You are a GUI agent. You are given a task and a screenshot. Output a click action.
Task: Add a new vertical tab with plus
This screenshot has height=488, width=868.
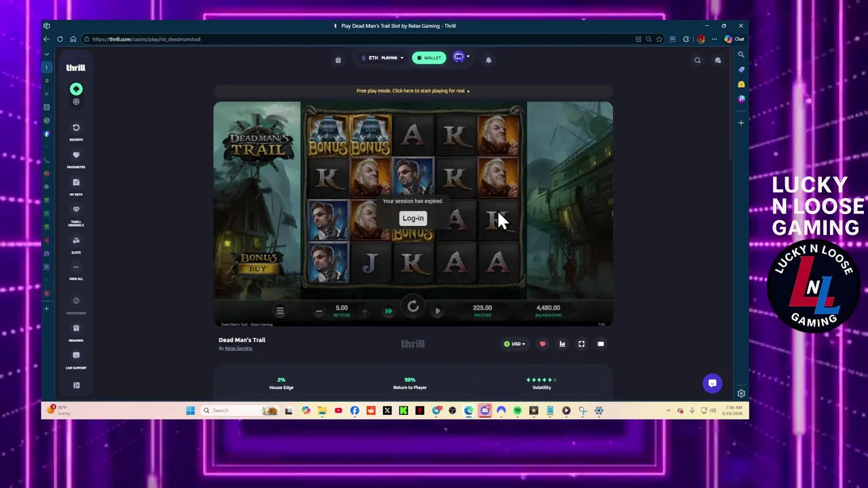[x=47, y=308]
